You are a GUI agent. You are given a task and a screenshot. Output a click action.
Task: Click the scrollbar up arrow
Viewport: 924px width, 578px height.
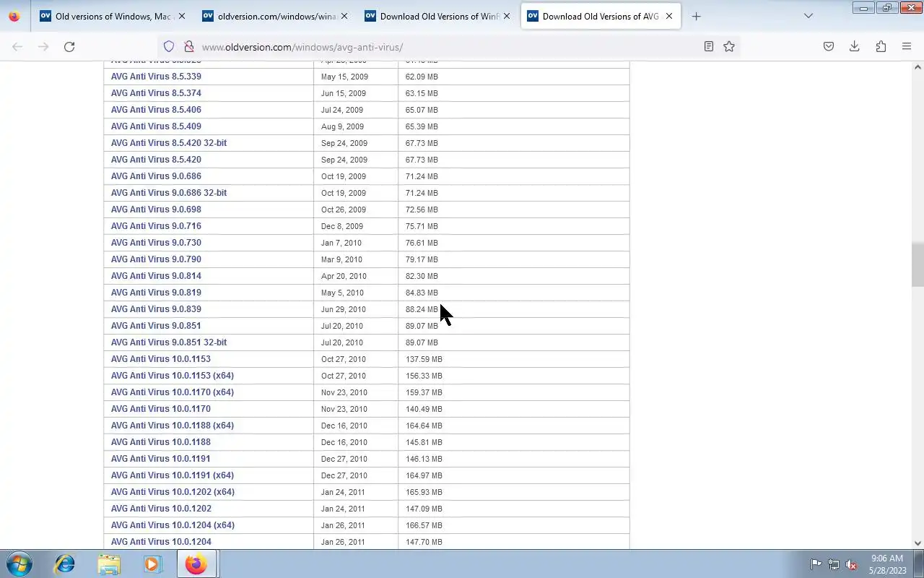point(918,67)
